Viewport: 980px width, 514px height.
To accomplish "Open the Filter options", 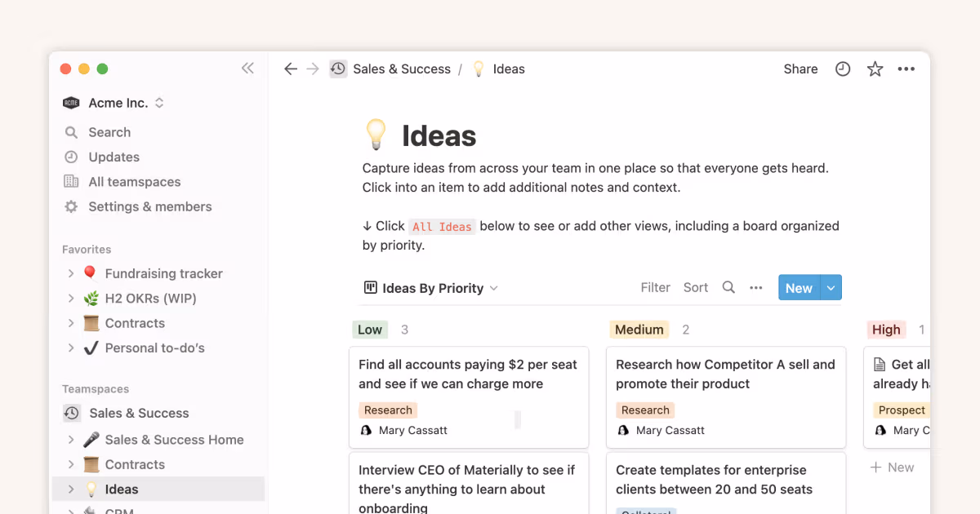I will pyautogui.click(x=655, y=287).
